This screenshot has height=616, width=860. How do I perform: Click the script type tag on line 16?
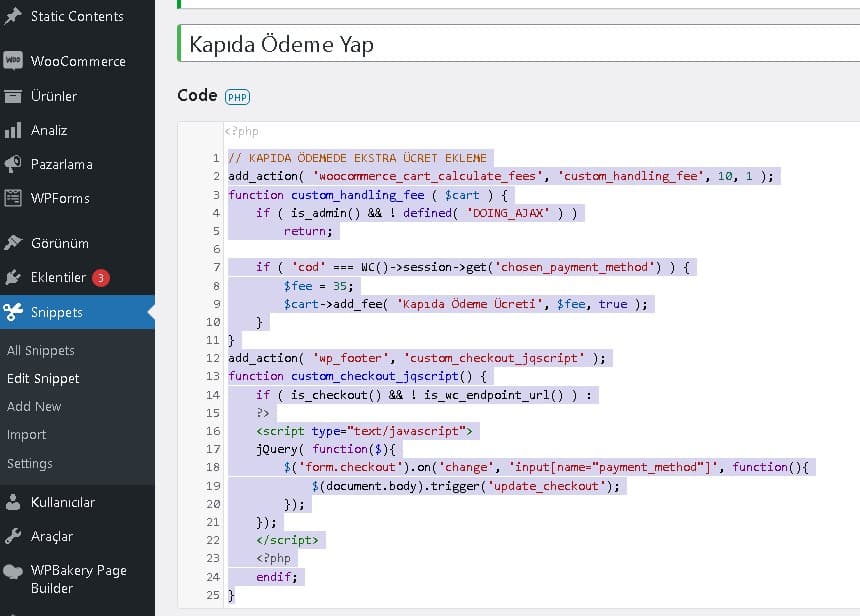(364, 431)
